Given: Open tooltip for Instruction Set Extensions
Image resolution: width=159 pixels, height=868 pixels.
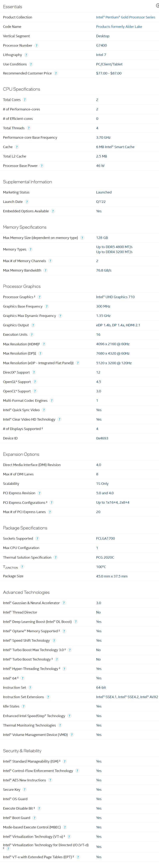Looking at the screenshot, I should pyautogui.click(x=48, y=697).
